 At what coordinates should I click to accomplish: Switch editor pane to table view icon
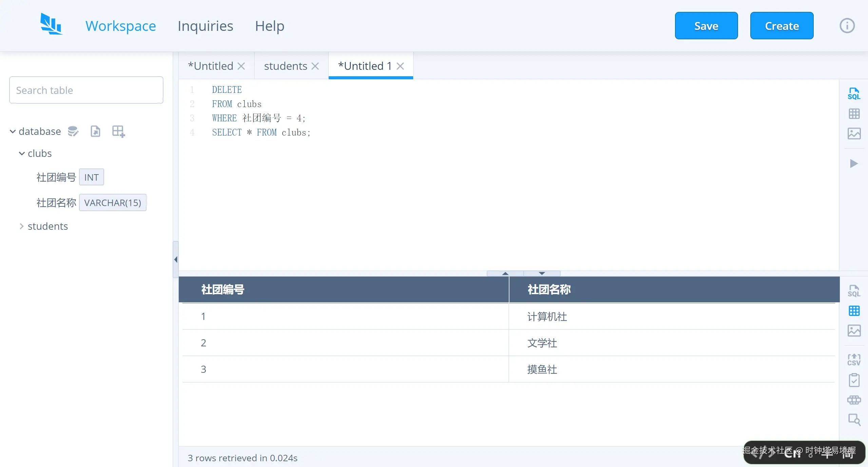click(854, 114)
